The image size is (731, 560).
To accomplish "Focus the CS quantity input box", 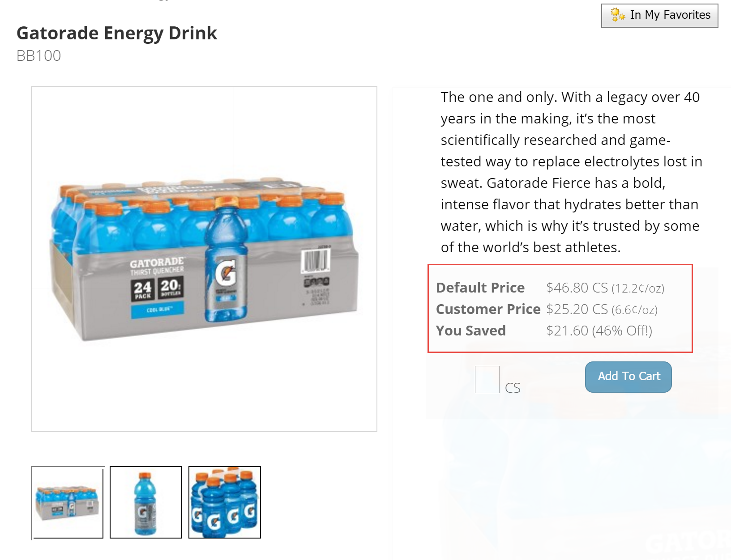I will point(487,379).
